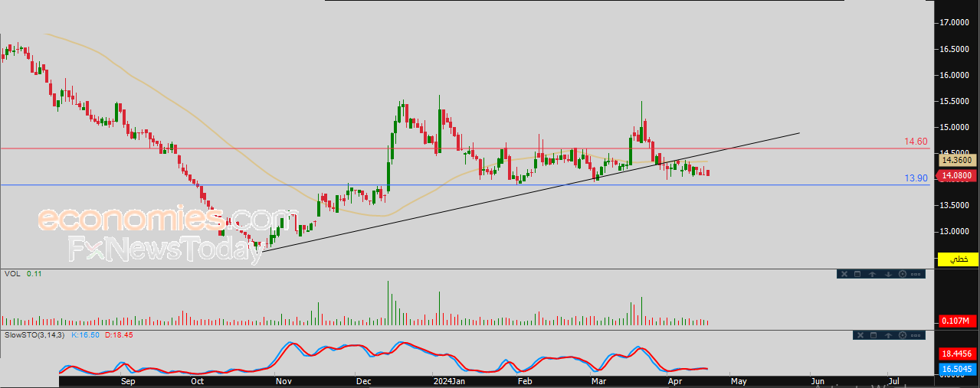Viewport: 980px width, 388px height.
Task: Maximize the VOL indicator panel
Action: click(x=857, y=274)
